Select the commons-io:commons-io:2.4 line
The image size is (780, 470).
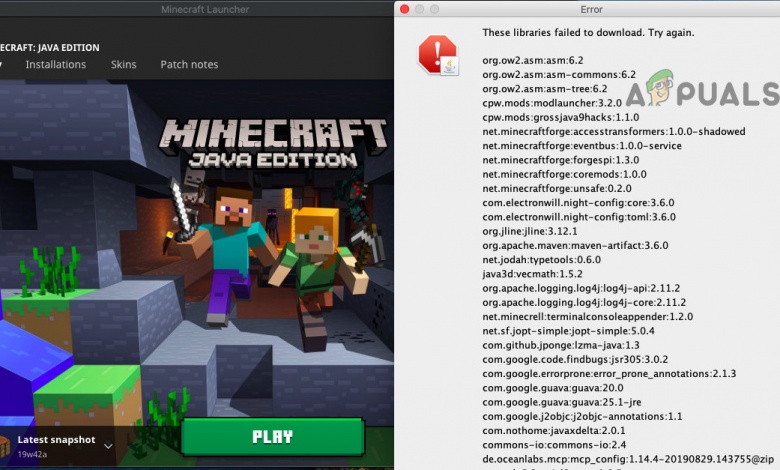point(554,445)
